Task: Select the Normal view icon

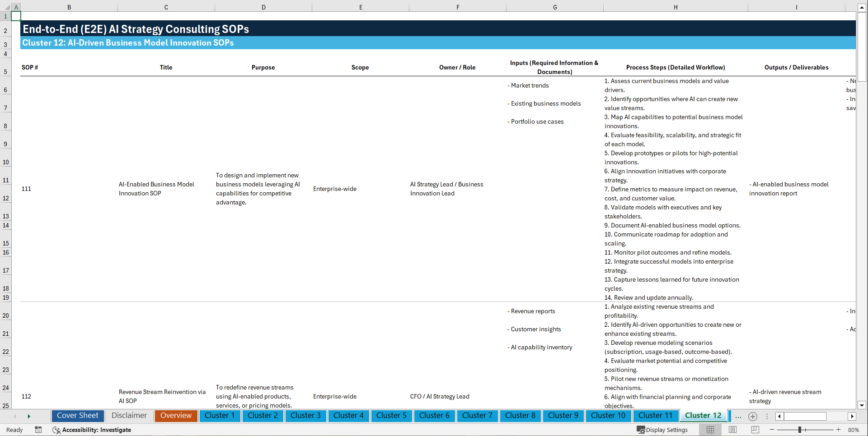Action: (x=709, y=430)
